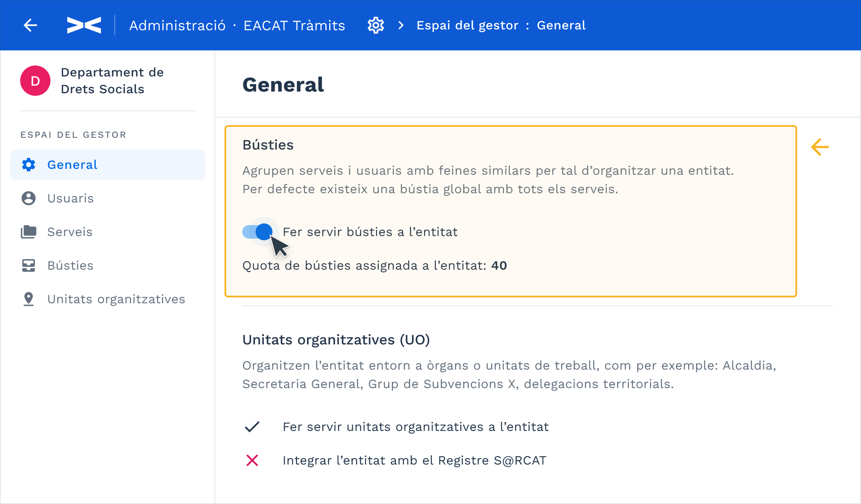Screen dimensions: 861x504
Task: Toggle 'Fer servir bústies a l'entitat' switch
Action: [x=257, y=232]
